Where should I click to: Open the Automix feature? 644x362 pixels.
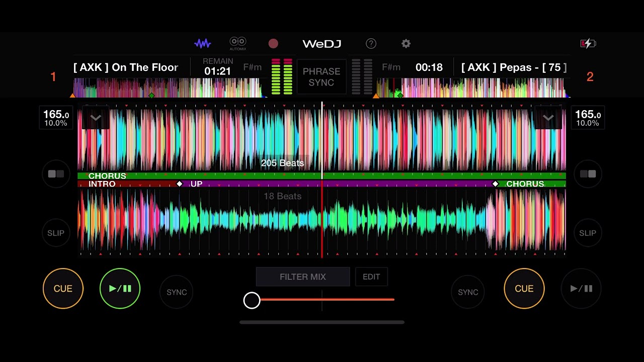(x=238, y=44)
